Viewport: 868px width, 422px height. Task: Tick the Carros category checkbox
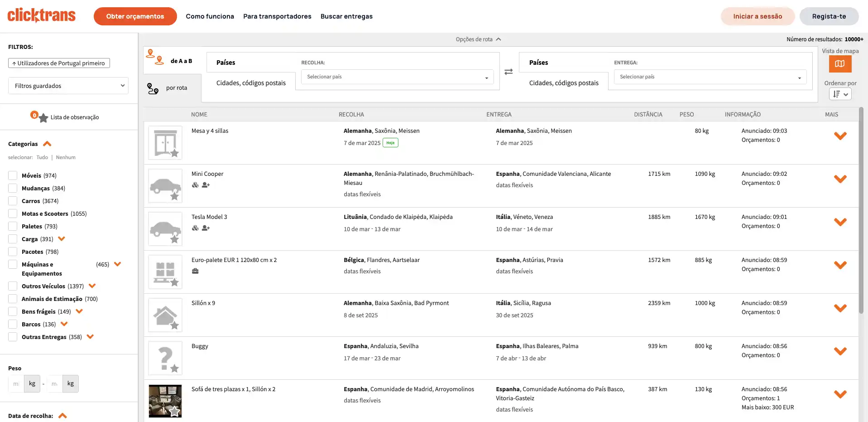(13, 201)
